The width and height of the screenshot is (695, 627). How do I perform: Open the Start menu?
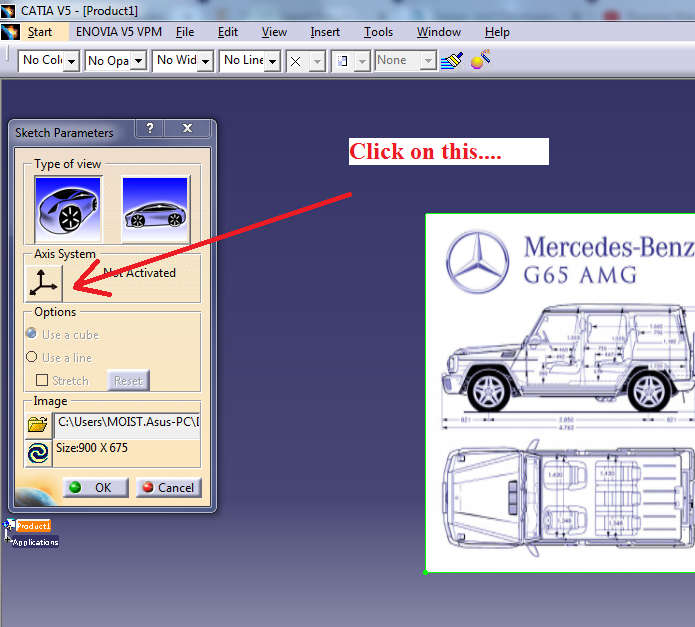(x=40, y=32)
